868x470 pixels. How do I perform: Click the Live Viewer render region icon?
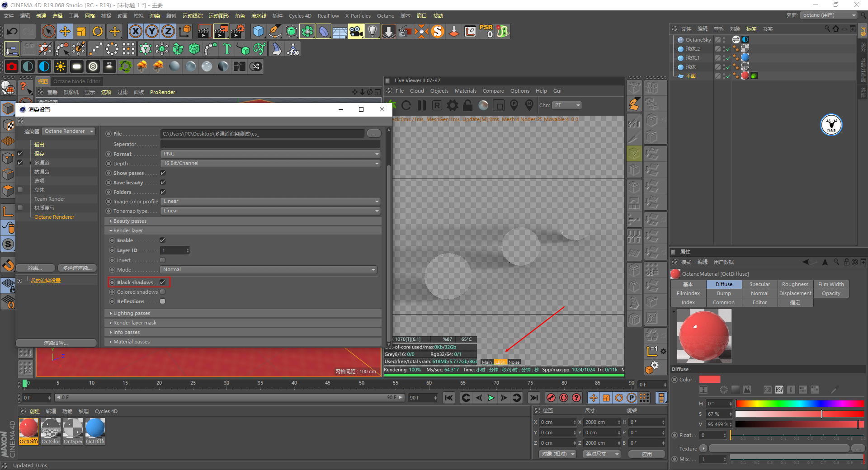pyautogui.click(x=499, y=105)
